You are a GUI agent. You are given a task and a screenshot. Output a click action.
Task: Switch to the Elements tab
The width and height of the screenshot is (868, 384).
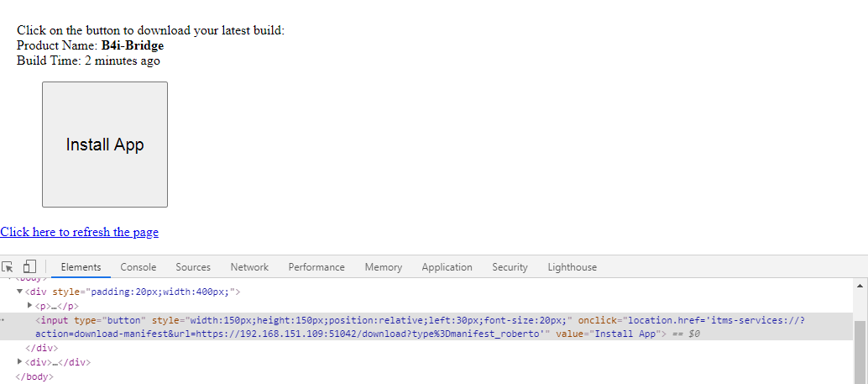coord(81,267)
